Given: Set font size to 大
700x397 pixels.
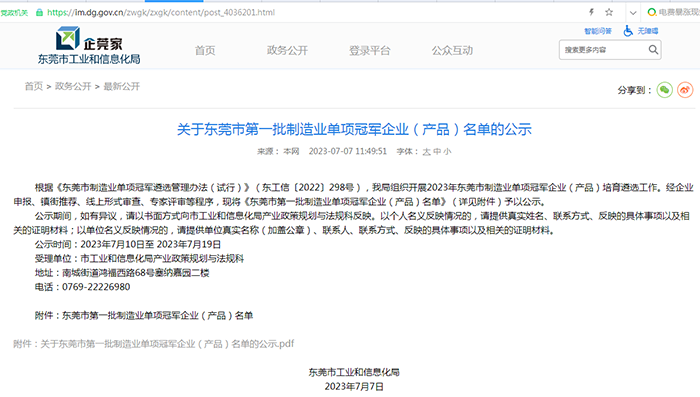Looking at the screenshot, I should pos(426,152).
